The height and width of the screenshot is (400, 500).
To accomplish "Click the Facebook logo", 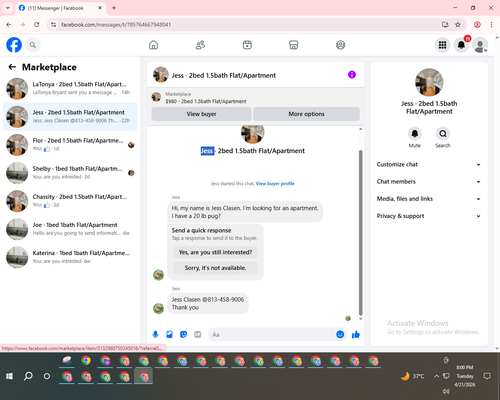I will click(14, 45).
